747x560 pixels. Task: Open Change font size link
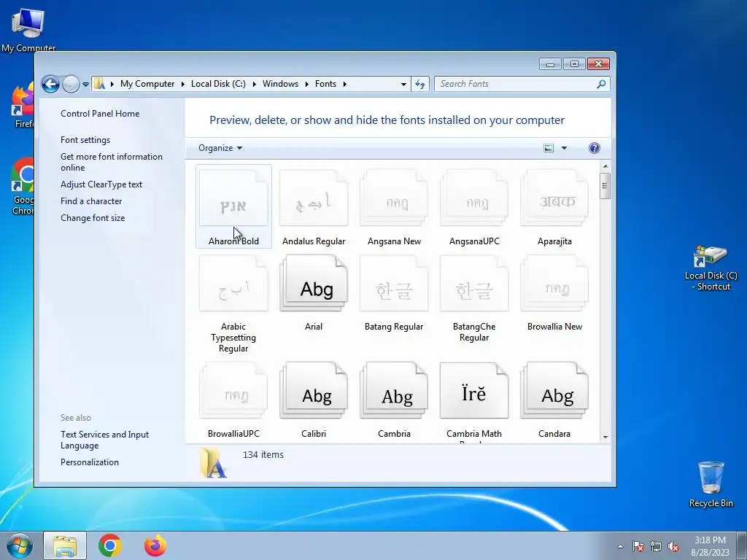point(93,217)
